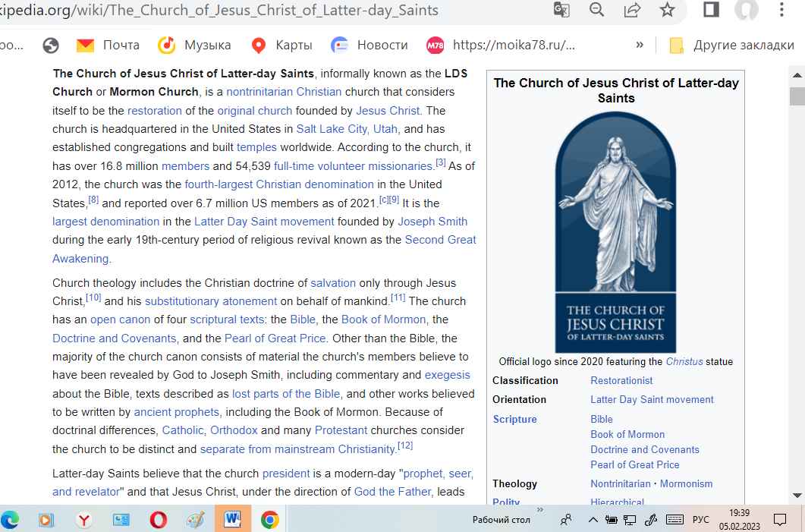Open the zoom magnifier icon in address bar
The height and width of the screenshot is (532, 805).
click(596, 10)
